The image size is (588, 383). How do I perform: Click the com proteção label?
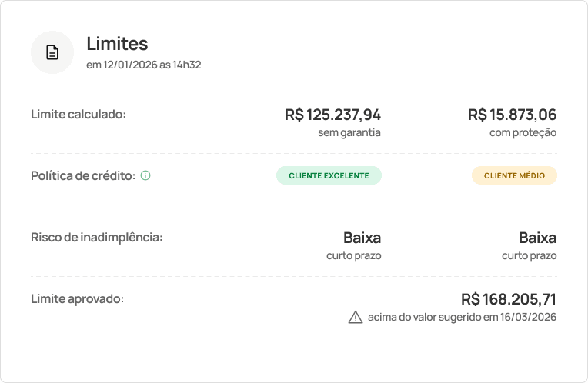[523, 132]
